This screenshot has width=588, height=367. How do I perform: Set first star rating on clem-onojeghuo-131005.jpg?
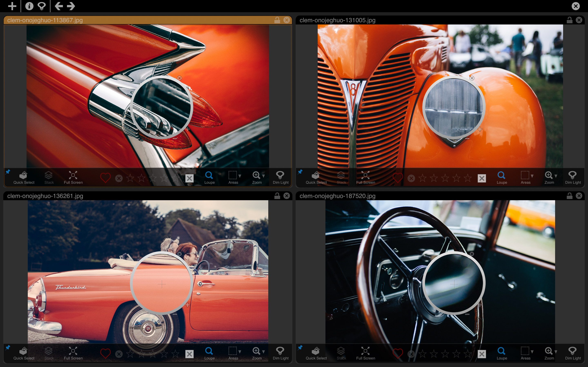pos(423,178)
